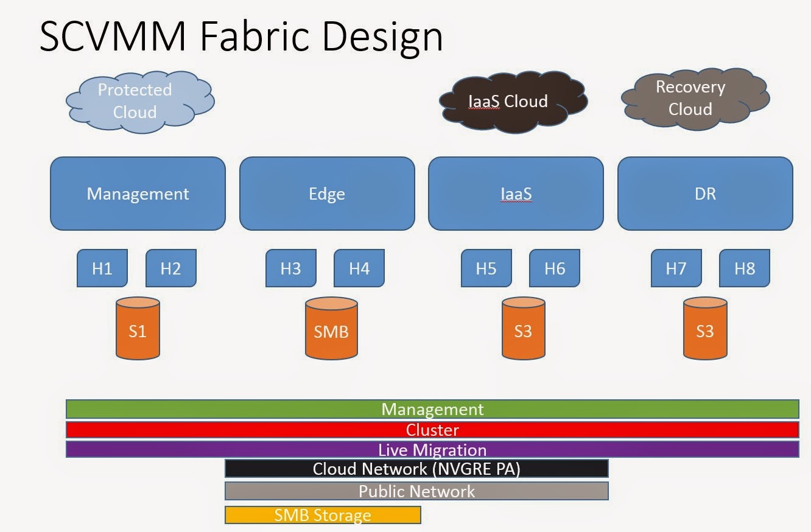Select the S3 cylinder under IaaS

(x=522, y=329)
